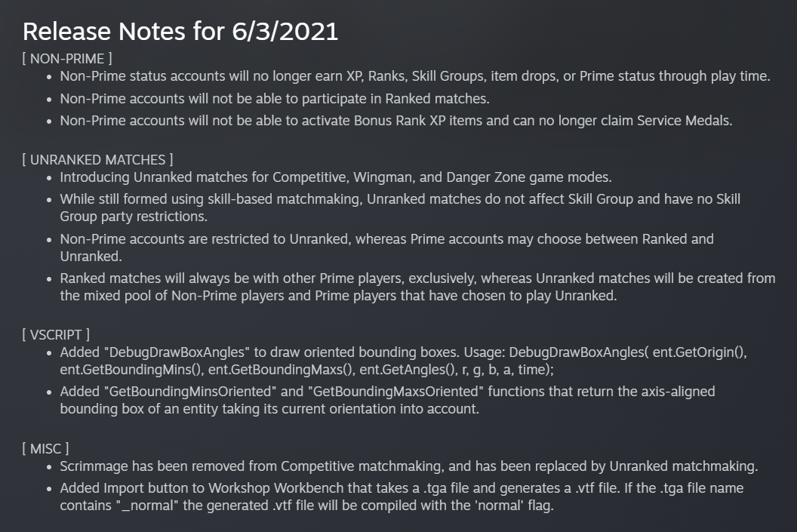
Task: Click the mixed pool of Non-Prime players line
Action: pos(338,296)
